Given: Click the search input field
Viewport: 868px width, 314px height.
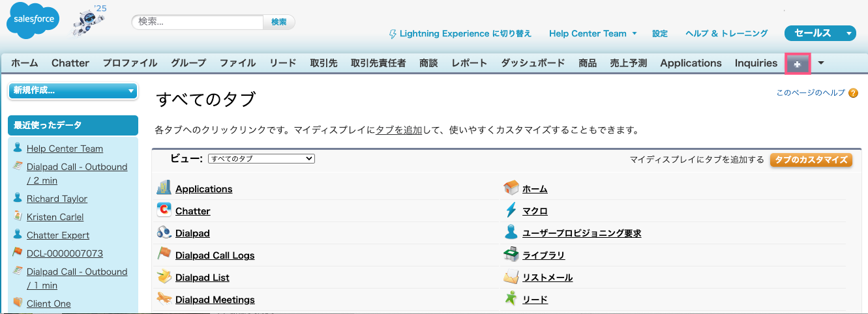Looking at the screenshot, I should pyautogui.click(x=199, y=21).
